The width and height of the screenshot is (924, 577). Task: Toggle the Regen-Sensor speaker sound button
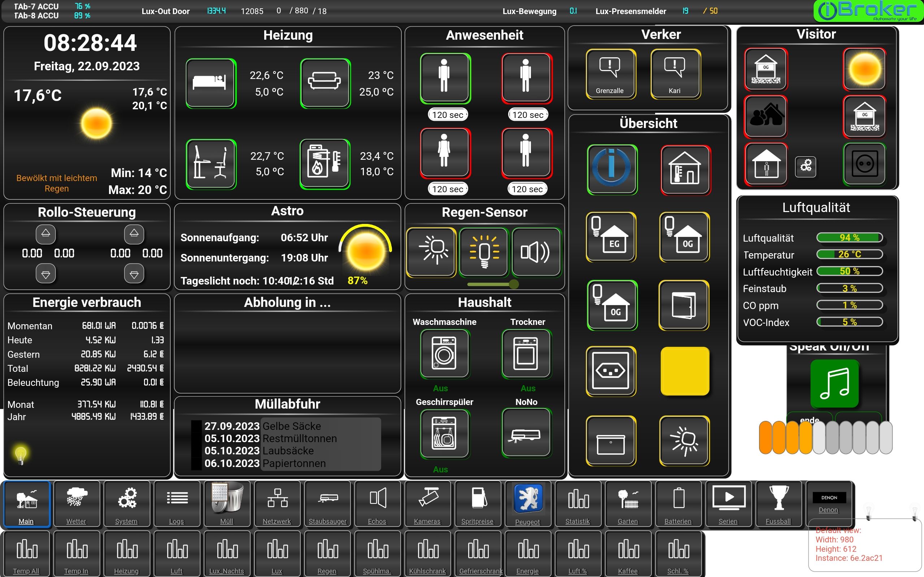[536, 252]
